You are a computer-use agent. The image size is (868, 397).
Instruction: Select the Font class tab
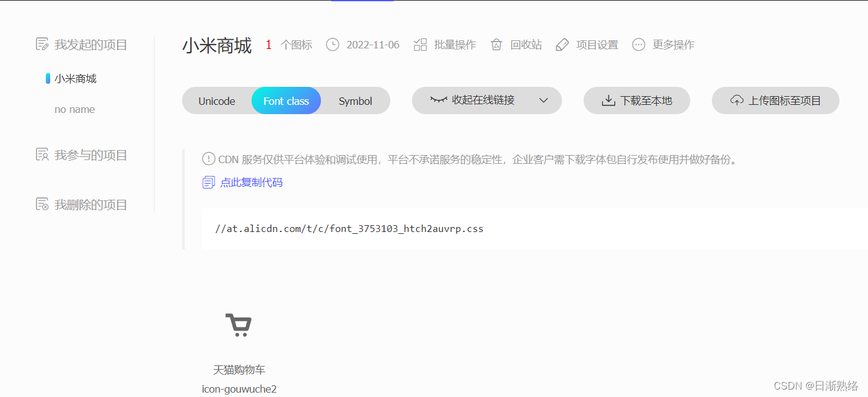pos(286,101)
